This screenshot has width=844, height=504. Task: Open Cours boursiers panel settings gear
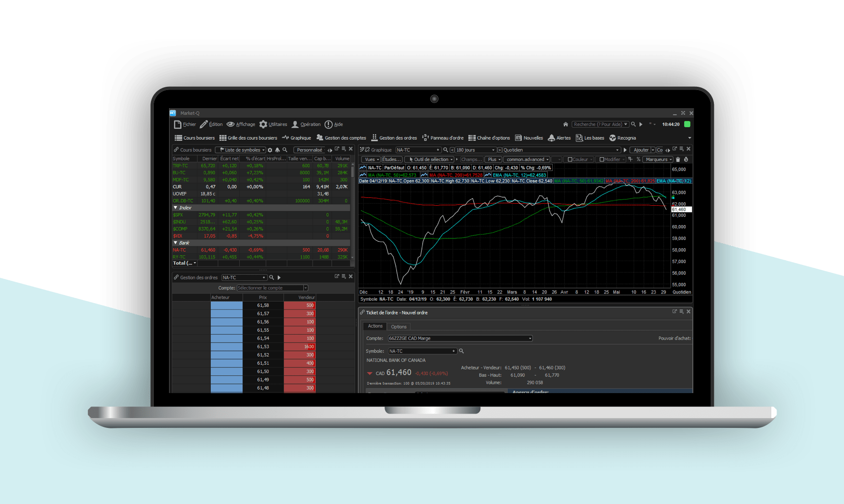tap(270, 150)
